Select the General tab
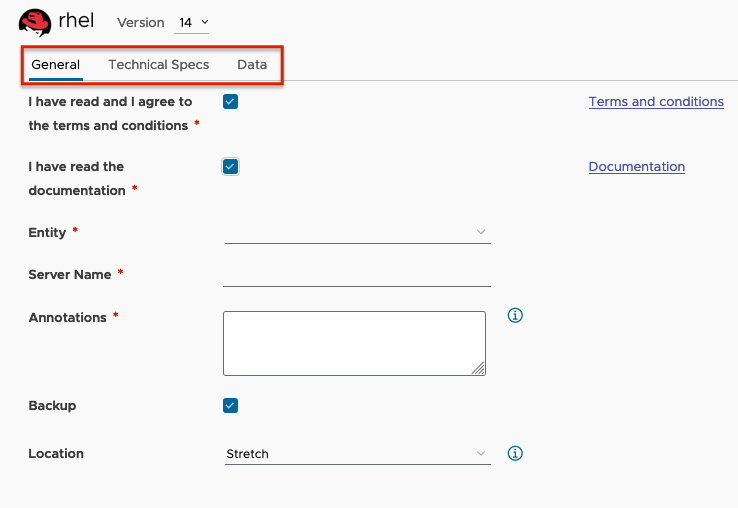 tap(56, 65)
